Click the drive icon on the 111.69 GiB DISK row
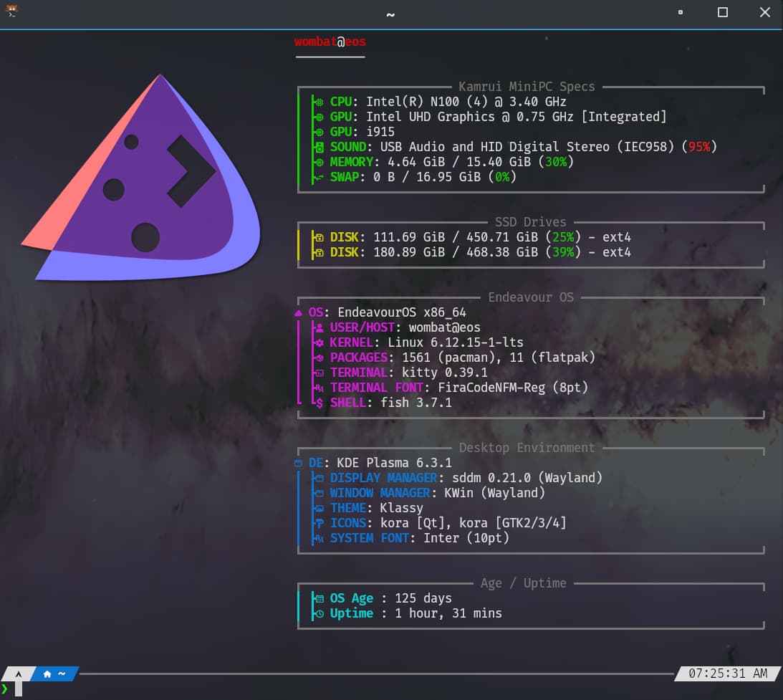The width and height of the screenshot is (783, 700). tap(320, 238)
